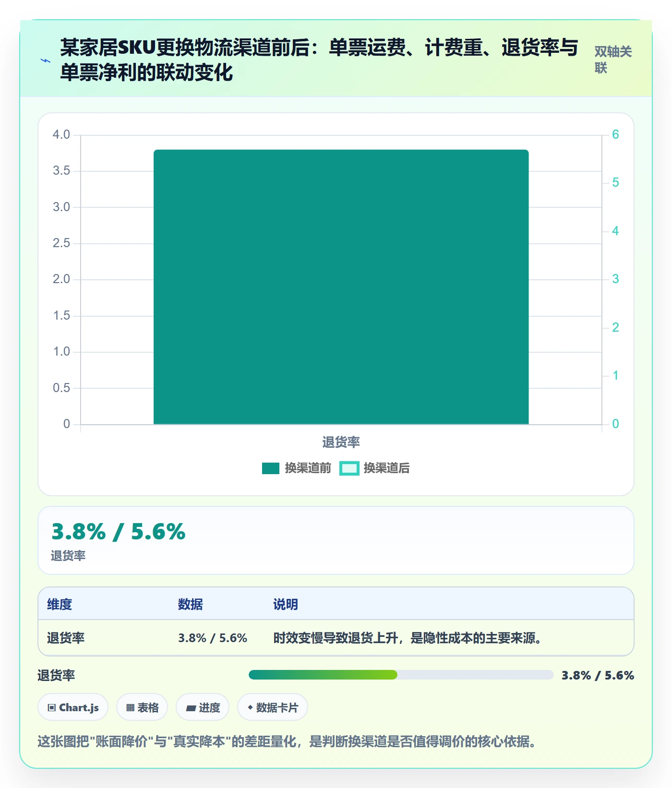
Task: Click the 表格 pill tag
Action: click(x=142, y=707)
